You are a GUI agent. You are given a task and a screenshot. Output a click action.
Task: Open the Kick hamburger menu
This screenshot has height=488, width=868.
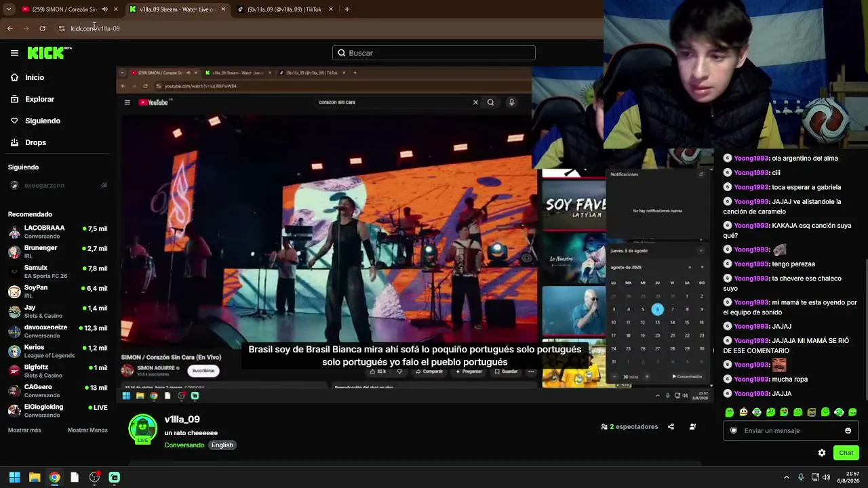(14, 53)
